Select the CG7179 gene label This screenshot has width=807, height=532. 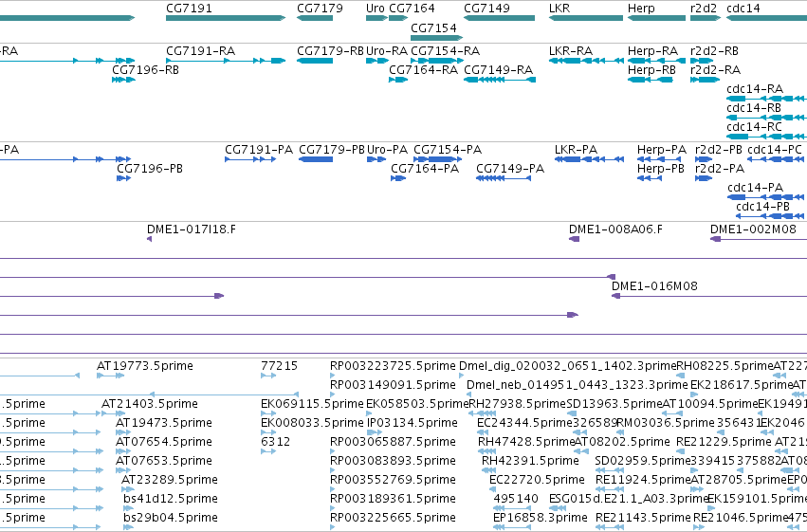coord(320,9)
